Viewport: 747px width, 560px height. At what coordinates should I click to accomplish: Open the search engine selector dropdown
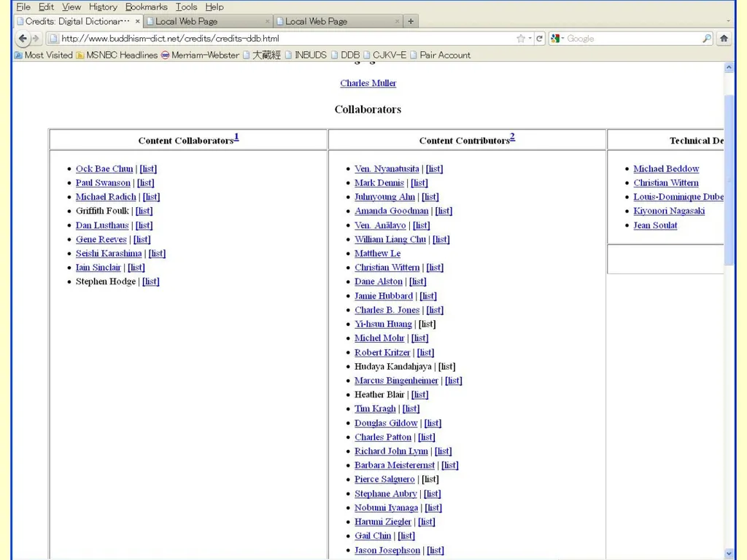557,39
